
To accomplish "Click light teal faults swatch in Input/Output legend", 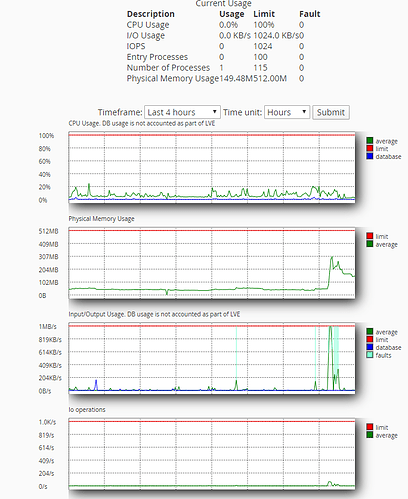I will pyautogui.click(x=369, y=355).
